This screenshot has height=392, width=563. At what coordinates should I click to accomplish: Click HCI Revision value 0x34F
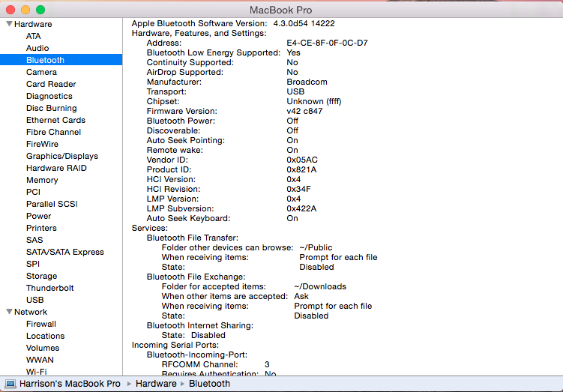pos(298,189)
